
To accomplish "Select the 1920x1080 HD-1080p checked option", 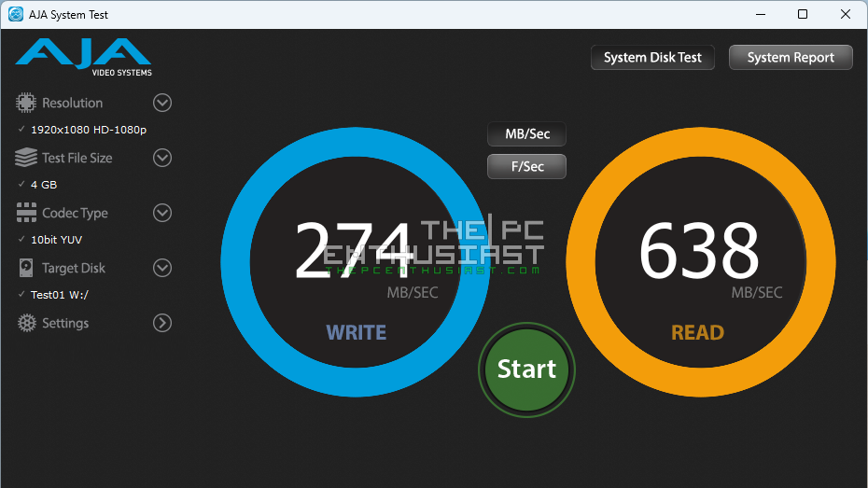I will click(x=88, y=130).
